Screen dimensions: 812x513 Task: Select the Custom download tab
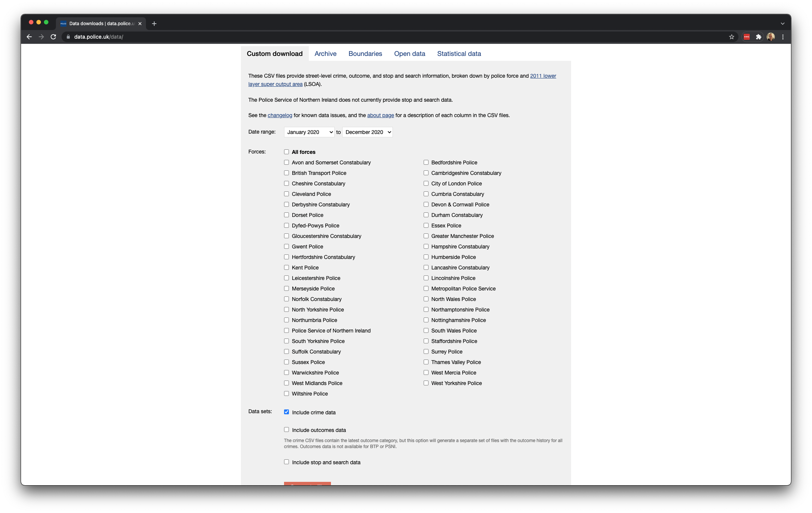tap(275, 54)
